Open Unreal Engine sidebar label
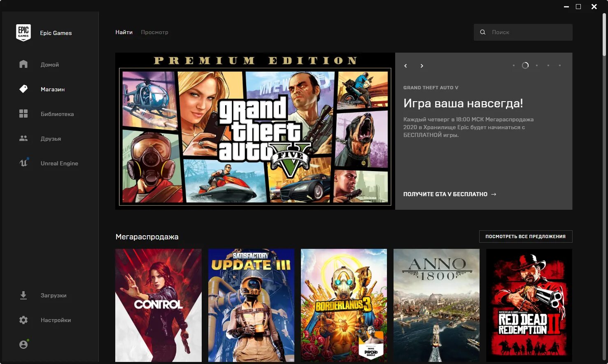The height and width of the screenshot is (364, 608). coord(59,163)
